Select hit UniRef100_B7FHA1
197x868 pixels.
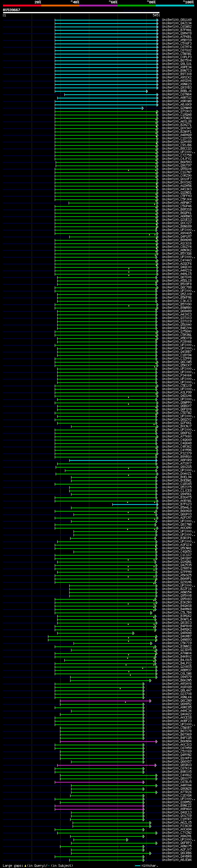[x=177, y=30]
